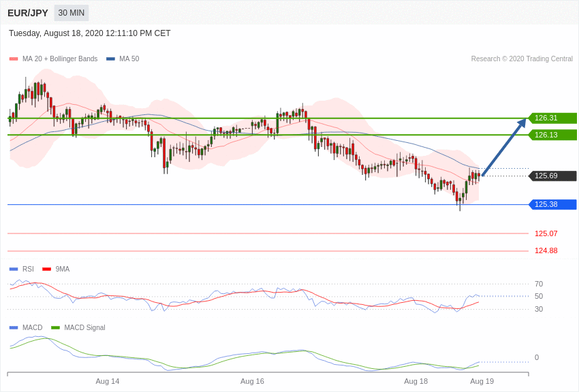Click the 124.88 support level value
Screen dimensions: 579x392
(x=546, y=250)
